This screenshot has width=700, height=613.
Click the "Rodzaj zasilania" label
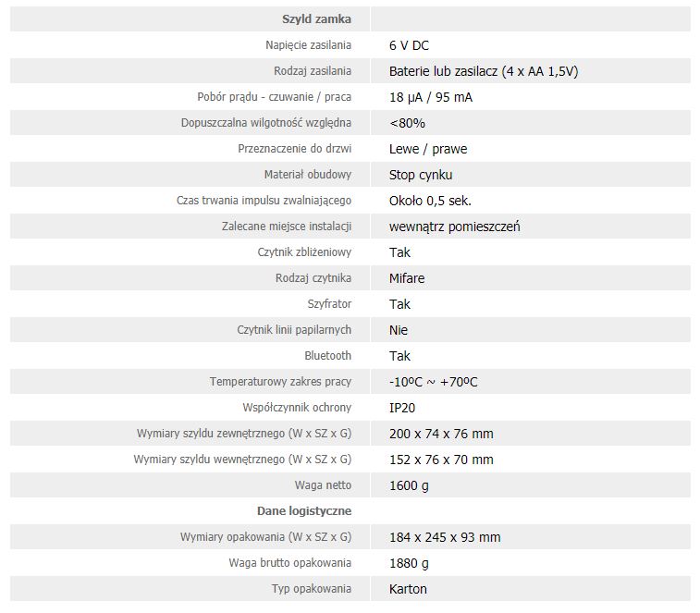(313, 71)
